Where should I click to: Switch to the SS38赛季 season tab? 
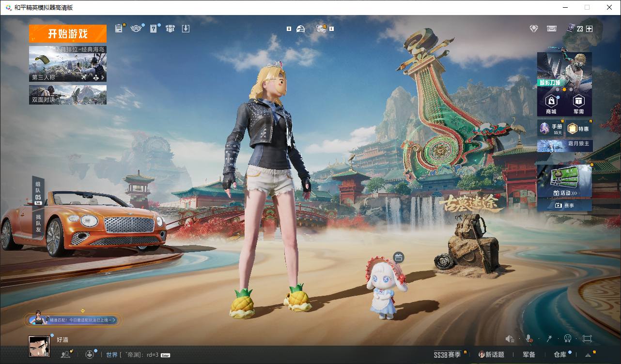[x=447, y=355]
